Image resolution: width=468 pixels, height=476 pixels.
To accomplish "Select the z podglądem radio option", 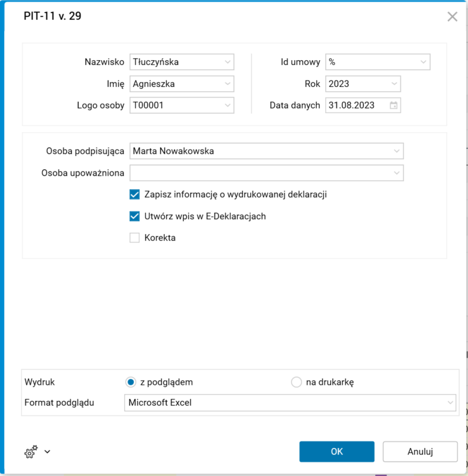I will [x=130, y=382].
